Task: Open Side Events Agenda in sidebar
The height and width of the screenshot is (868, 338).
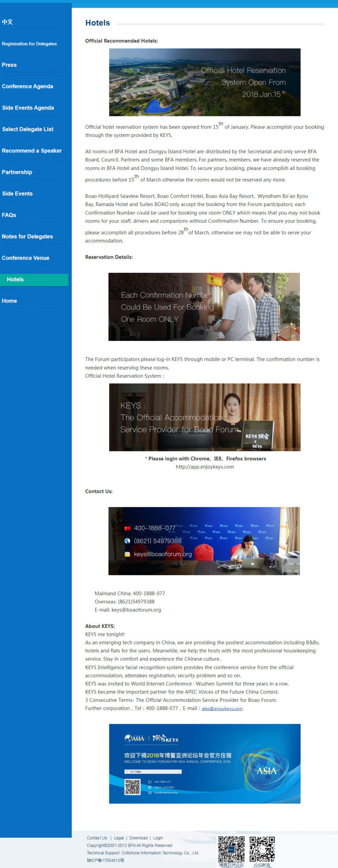Action: click(28, 108)
